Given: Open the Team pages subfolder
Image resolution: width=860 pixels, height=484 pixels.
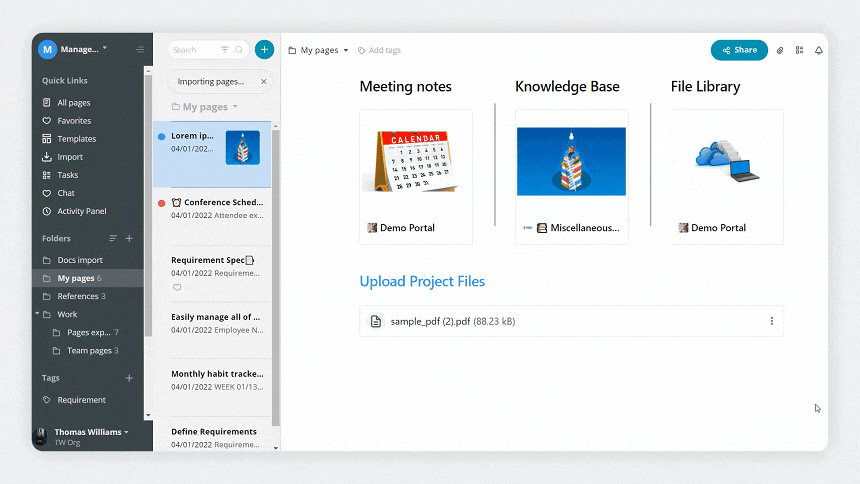Looking at the screenshot, I should click(x=88, y=351).
